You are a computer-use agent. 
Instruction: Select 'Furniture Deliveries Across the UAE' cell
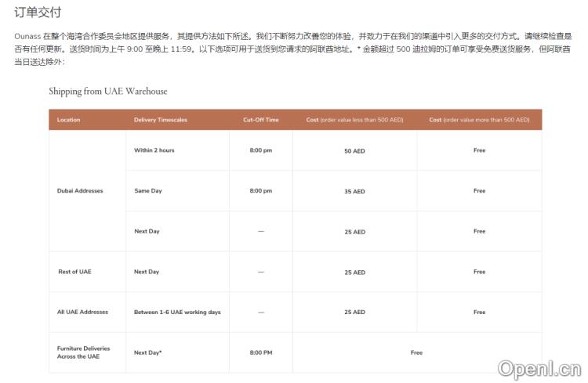point(83,352)
